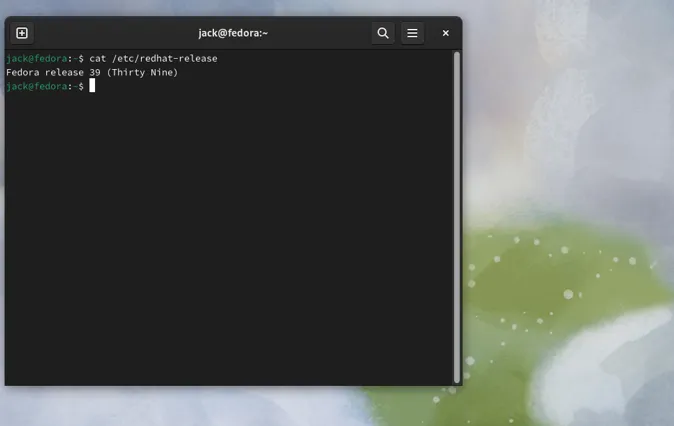Open the hamburger menu
The height and width of the screenshot is (426, 674).
click(412, 33)
